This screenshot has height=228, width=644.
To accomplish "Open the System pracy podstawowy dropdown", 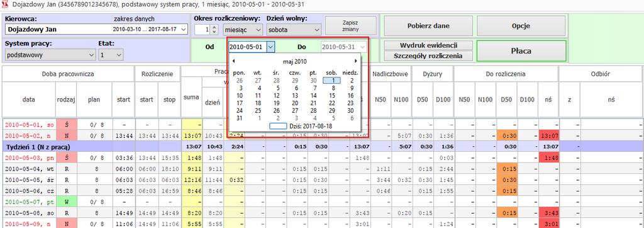I will [x=50, y=54].
